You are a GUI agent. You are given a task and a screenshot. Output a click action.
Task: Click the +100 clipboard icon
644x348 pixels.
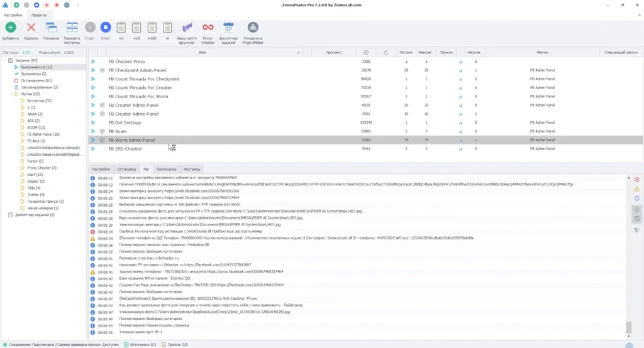[152, 28]
